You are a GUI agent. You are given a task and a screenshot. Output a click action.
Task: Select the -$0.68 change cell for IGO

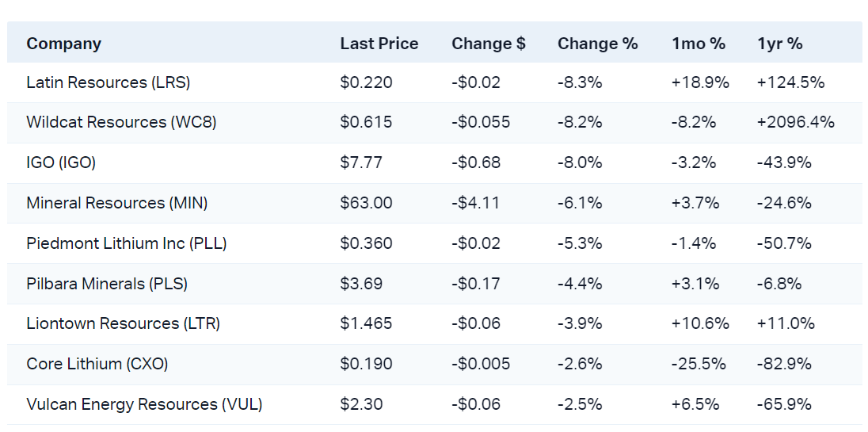[476, 162]
